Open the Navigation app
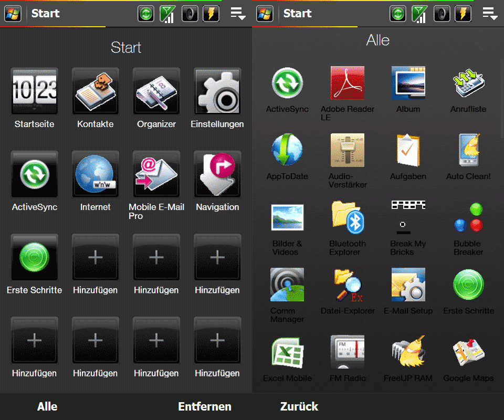 217,174
